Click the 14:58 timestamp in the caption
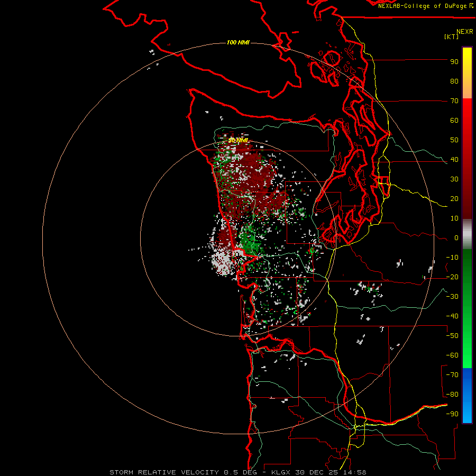 [355, 472]
